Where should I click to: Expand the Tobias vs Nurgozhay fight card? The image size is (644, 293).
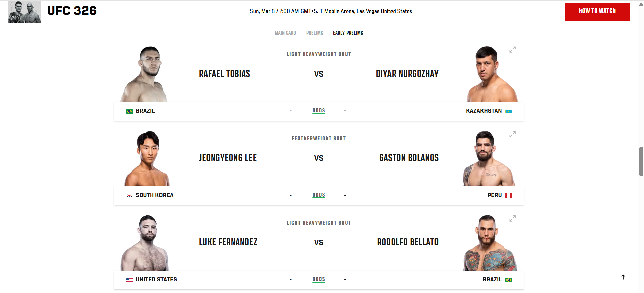click(512, 50)
